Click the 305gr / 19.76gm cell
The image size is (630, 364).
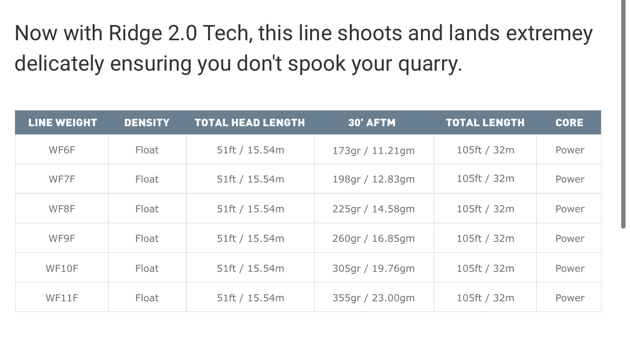tap(373, 268)
